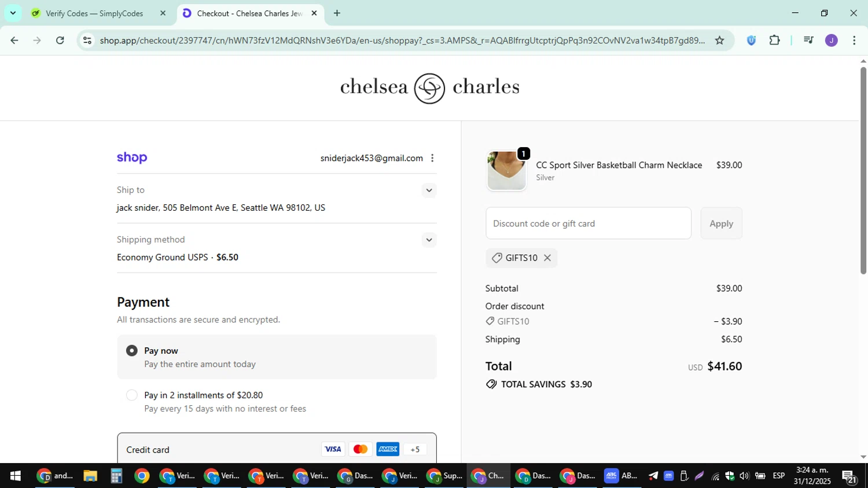Select the Pay now radio option
868x488 pixels.
tap(132, 351)
